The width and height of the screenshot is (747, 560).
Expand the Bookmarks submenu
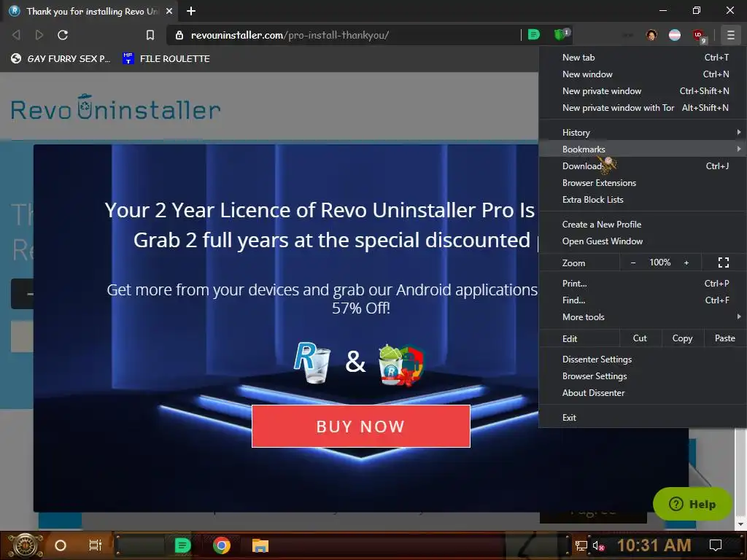642,149
